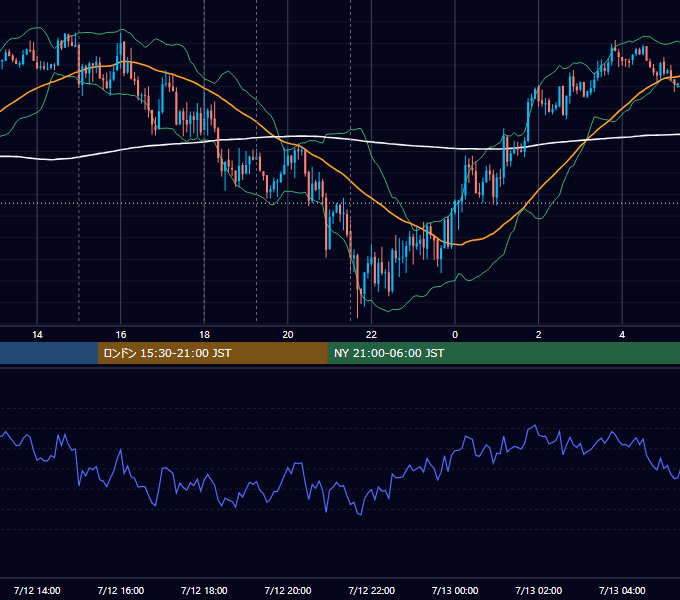Click the 2 hour axis label
680x600 pixels.
[x=539, y=335]
